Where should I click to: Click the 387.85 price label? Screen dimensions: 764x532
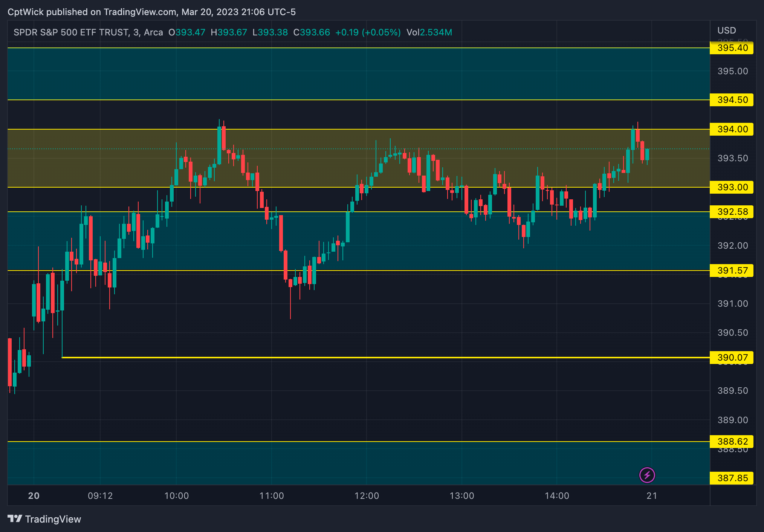pos(732,478)
